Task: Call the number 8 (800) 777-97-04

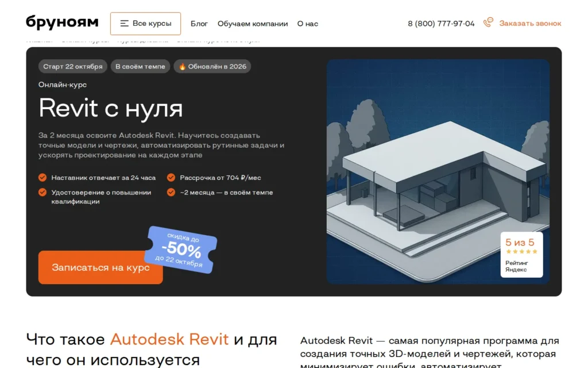Action: click(441, 24)
